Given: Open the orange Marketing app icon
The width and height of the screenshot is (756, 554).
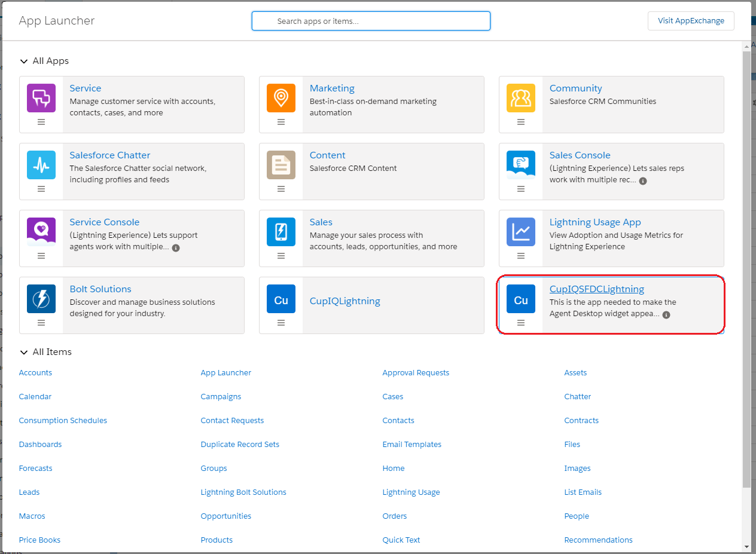Looking at the screenshot, I should 281,98.
